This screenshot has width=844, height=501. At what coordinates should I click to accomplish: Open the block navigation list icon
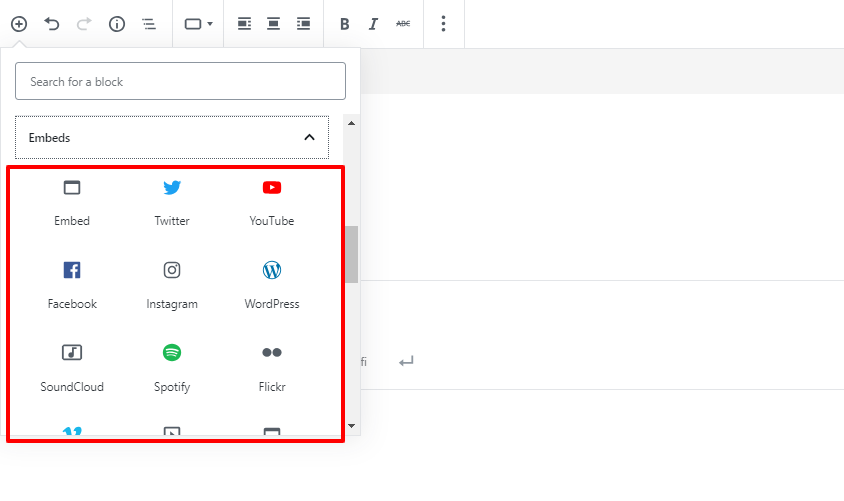[149, 24]
